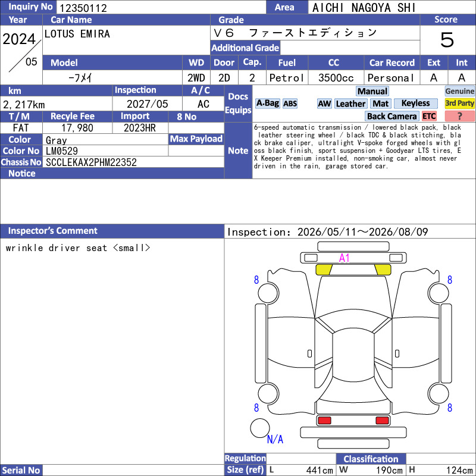Click the Additional Grade label

tap(245, 48)
